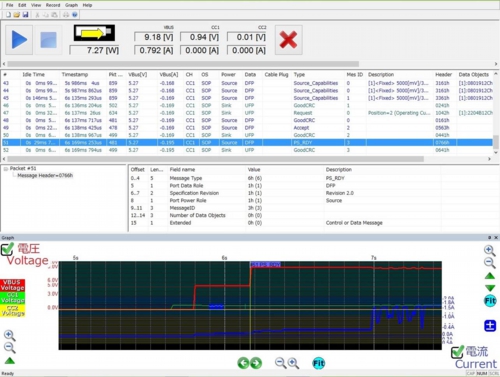Click the Paste toolbar icon
Viewport: 500px width, 377px height.
point(54,15)
